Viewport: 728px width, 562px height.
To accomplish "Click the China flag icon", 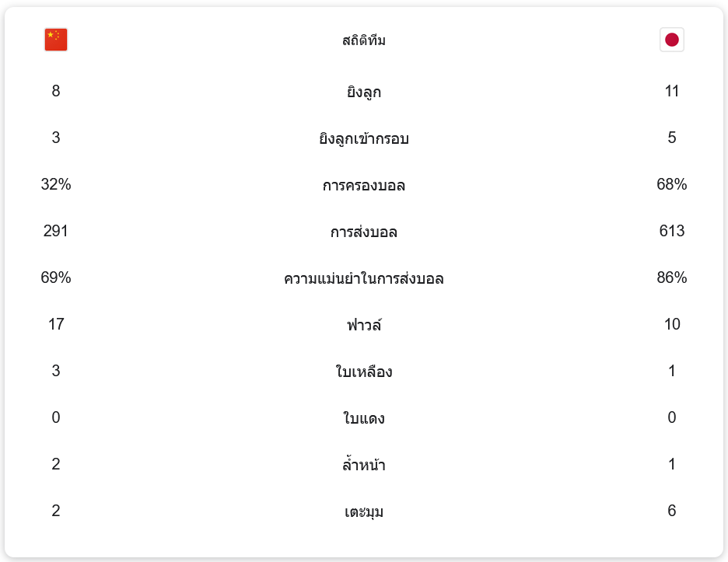I will (56, 40).
